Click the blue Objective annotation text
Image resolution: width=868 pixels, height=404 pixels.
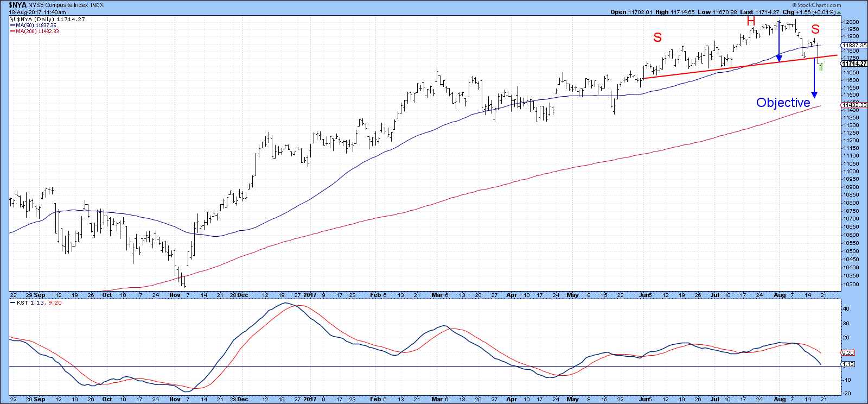pyautogui.click(x=783, y=103)
